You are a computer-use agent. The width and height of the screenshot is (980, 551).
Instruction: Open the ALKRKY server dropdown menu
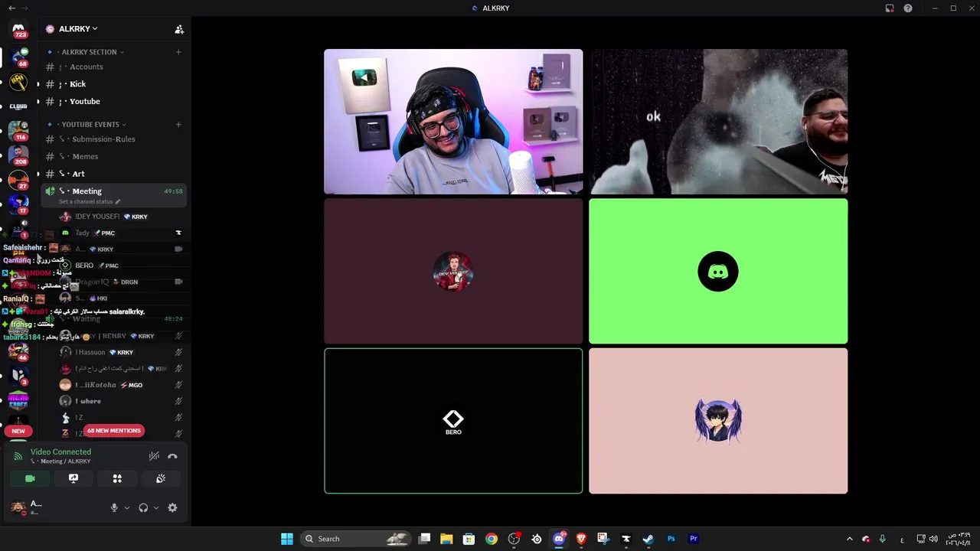click(79, 29)
